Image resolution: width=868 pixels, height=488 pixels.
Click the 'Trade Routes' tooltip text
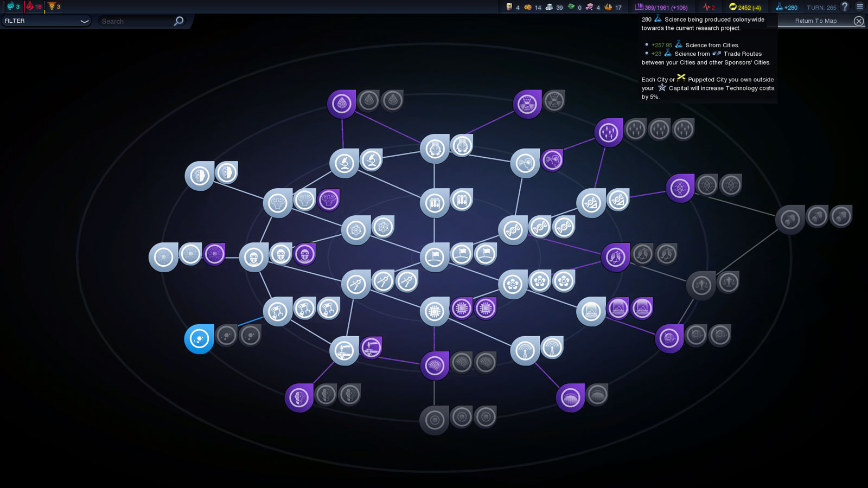tap(743, 54)
